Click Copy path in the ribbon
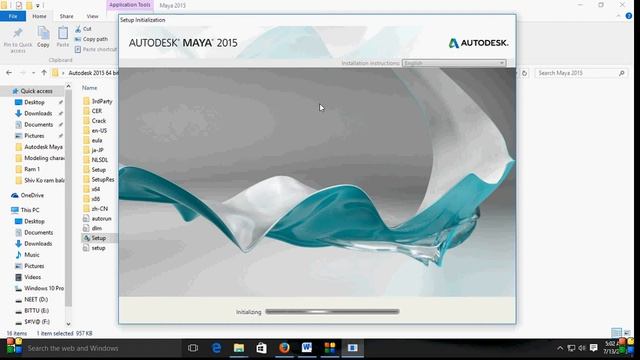640x360 pixels. click(91, 39)
